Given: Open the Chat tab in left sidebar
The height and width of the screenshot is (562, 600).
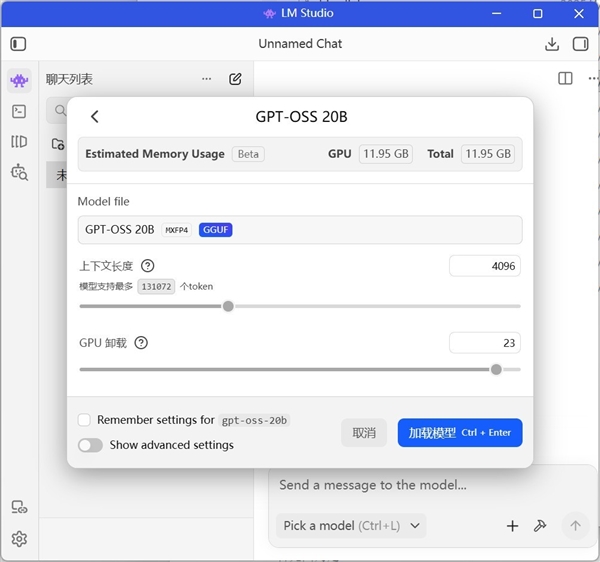Looking at the screenshot, I should tap(19, 80).
